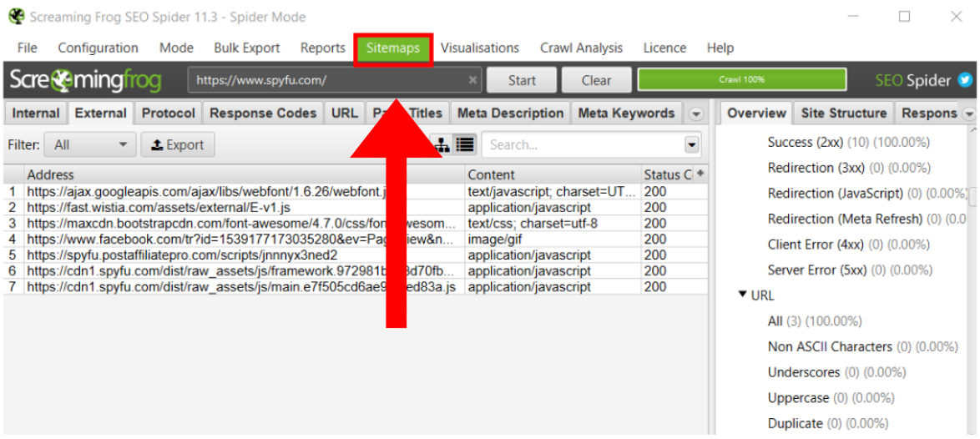Select Redirection (Meta Refresh) in overview
Image resolution: width=980 pixels, height=439 pixels.
866,219
